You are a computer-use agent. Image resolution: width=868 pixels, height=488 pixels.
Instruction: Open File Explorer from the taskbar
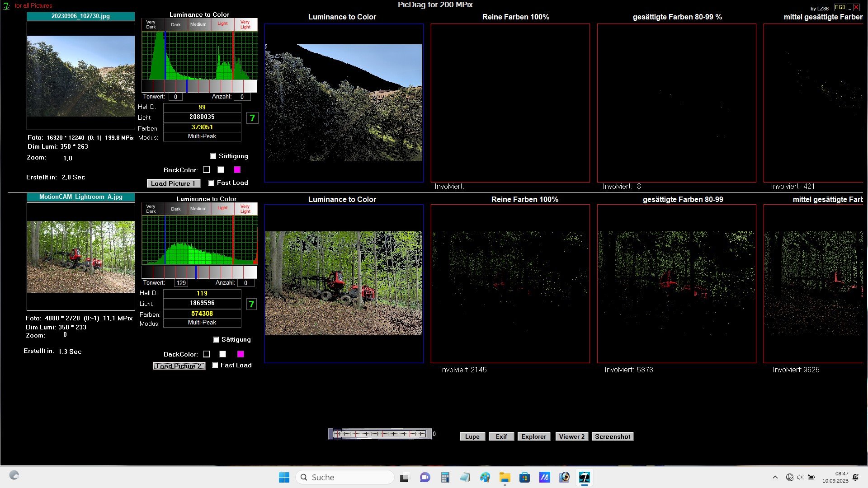pyautogui.click(x=505, y=477)
